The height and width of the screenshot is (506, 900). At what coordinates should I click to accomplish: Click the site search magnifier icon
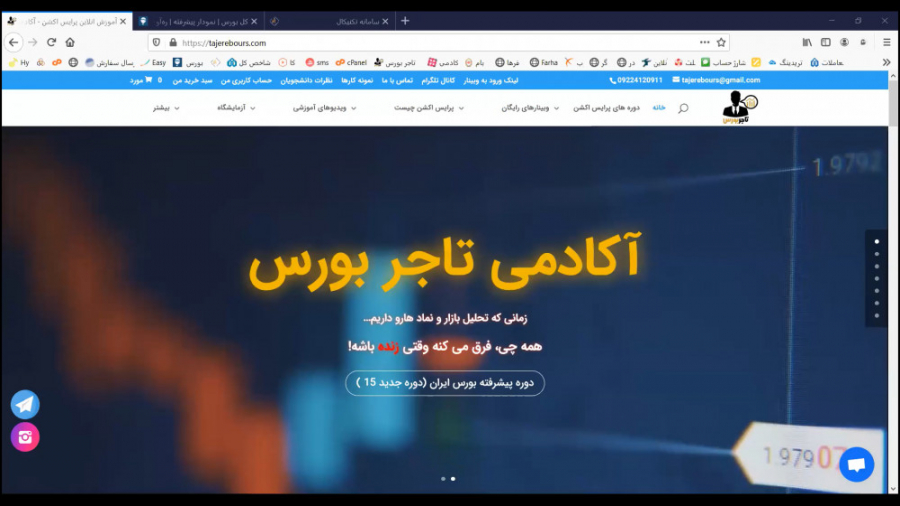683,108
